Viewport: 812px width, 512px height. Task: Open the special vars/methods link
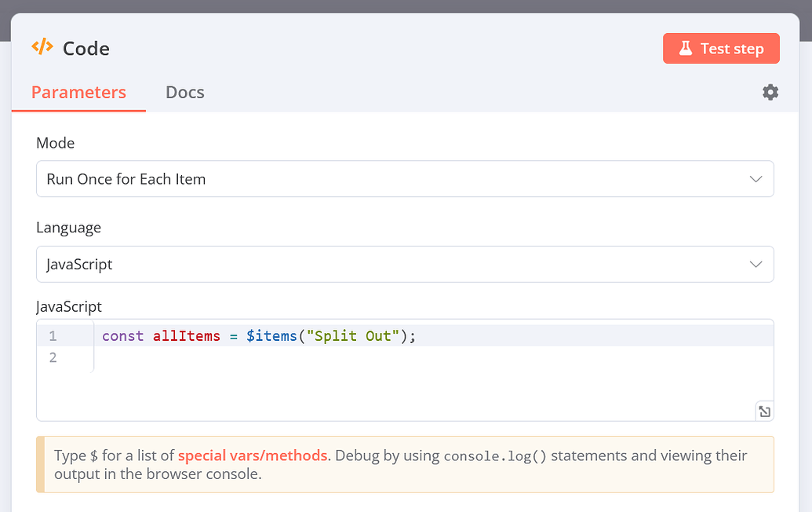253,455
